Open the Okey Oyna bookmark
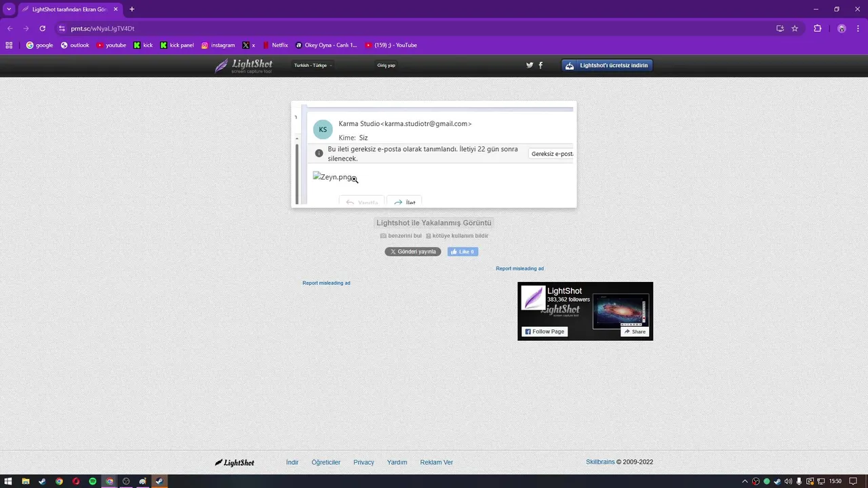The width and height of the screenshot is (868, 488). pos(326,45)
